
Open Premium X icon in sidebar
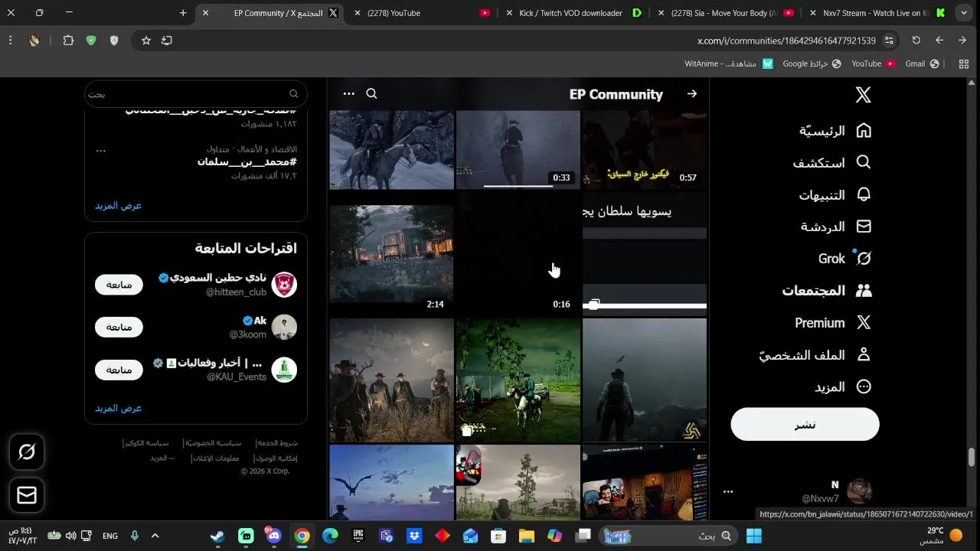(864, 323)
